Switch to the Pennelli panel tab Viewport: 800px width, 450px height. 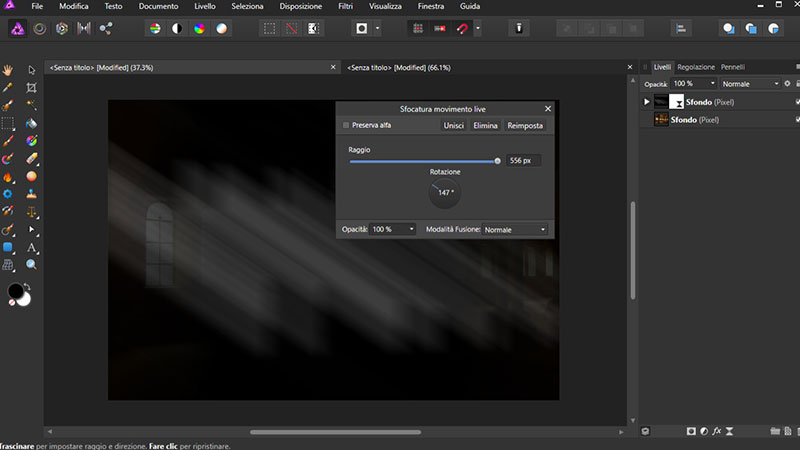[x=733, y=67]
